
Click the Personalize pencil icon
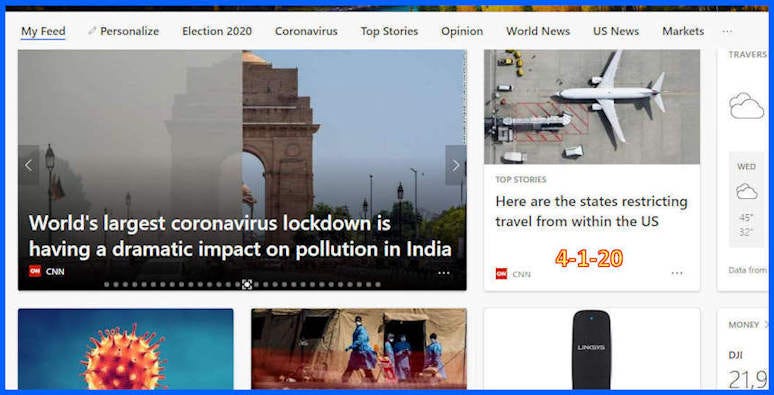pyautogui.click(x=92, y=31)
